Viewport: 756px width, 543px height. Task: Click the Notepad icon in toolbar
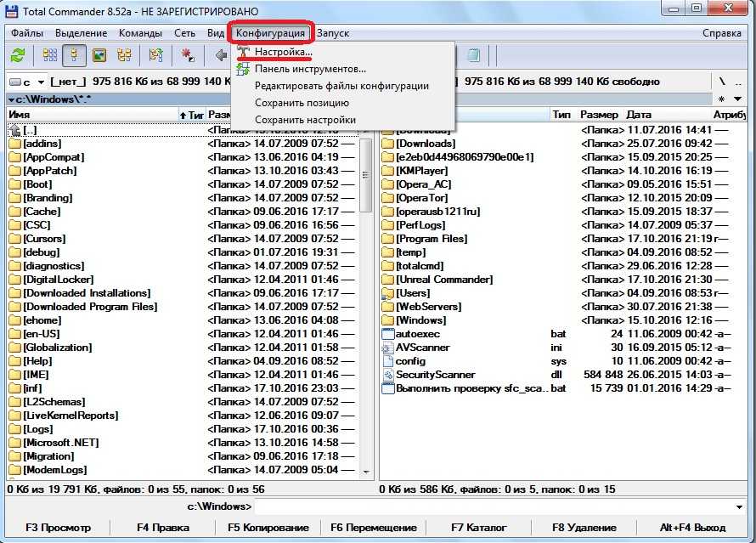pos(474,55)
